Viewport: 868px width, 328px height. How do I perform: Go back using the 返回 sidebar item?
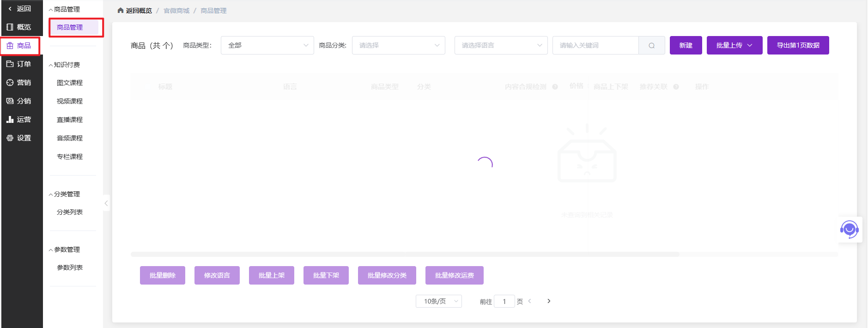[19, 9]
